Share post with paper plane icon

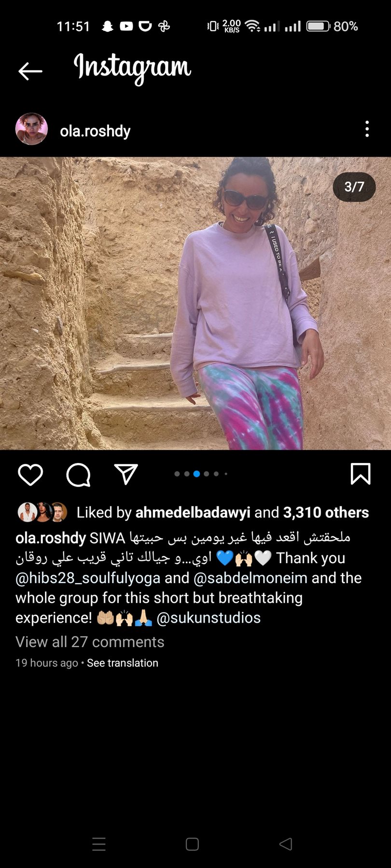[126, 474]
